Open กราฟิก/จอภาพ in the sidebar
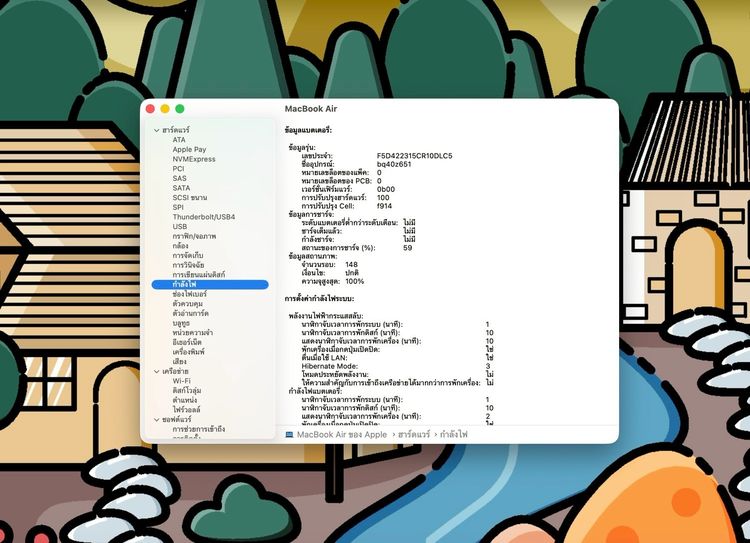This screenshot has width=750, height=543. [194, 236]
